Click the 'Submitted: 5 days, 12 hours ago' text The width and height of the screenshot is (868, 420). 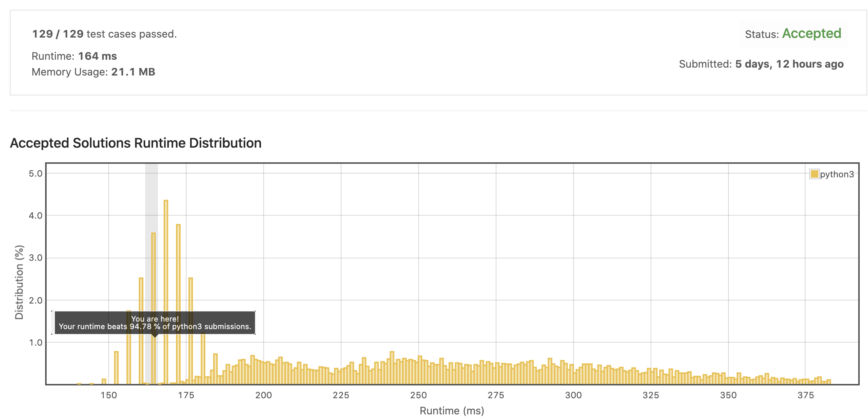pos(761,64)
